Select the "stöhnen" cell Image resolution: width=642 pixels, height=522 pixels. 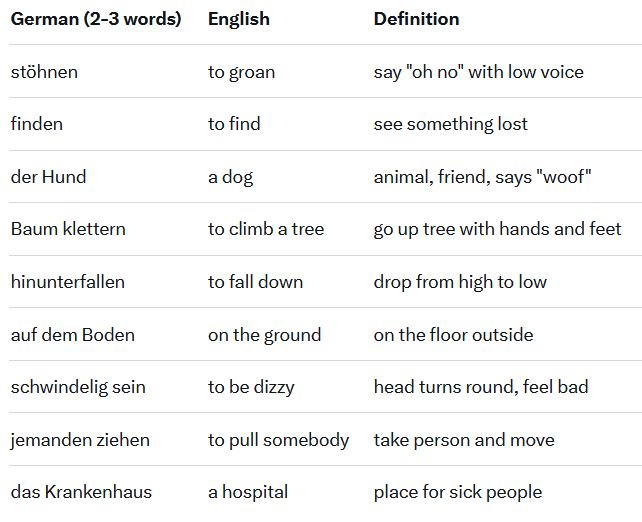click(44, 72)
